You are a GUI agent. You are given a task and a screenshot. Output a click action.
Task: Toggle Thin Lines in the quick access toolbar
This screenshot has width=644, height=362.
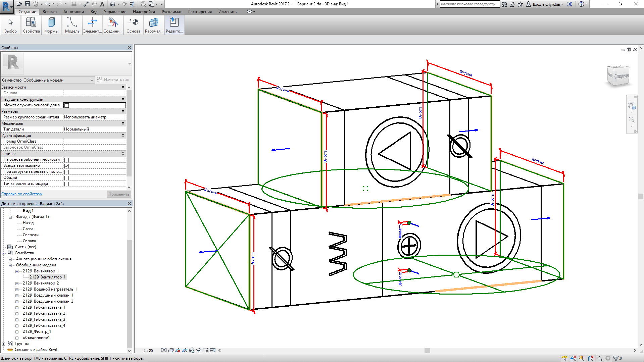point(133,4)
